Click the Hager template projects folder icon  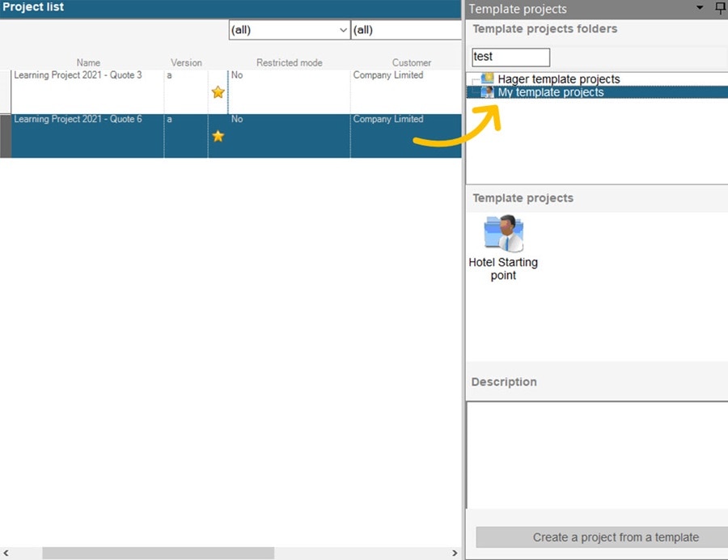485,78
